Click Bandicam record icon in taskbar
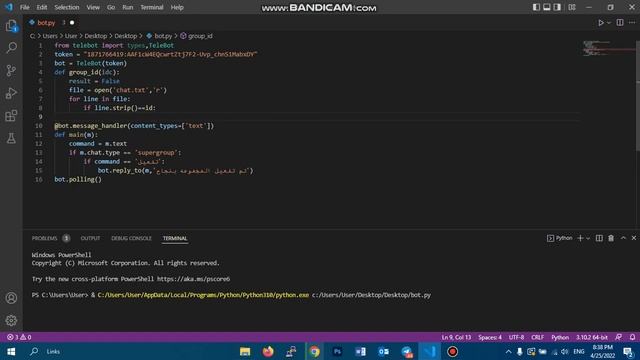This screenshot has width=640, height=360. coord(452,351)
